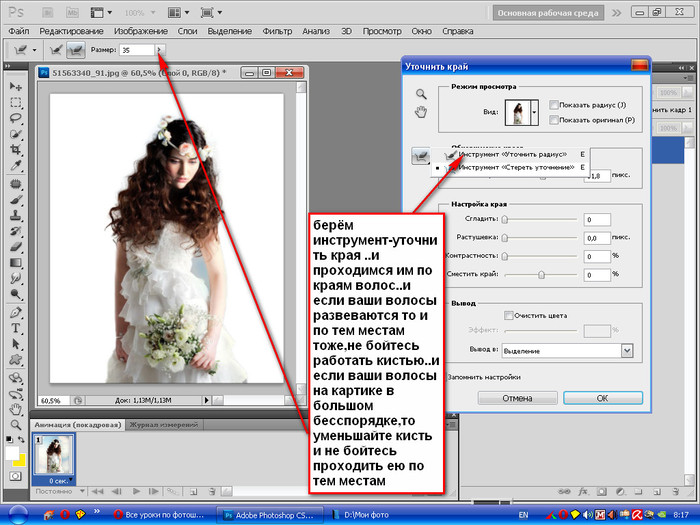Select the Move tool in the toolbox
Screen dimensions: 700x525
click(x=16, y=86)
